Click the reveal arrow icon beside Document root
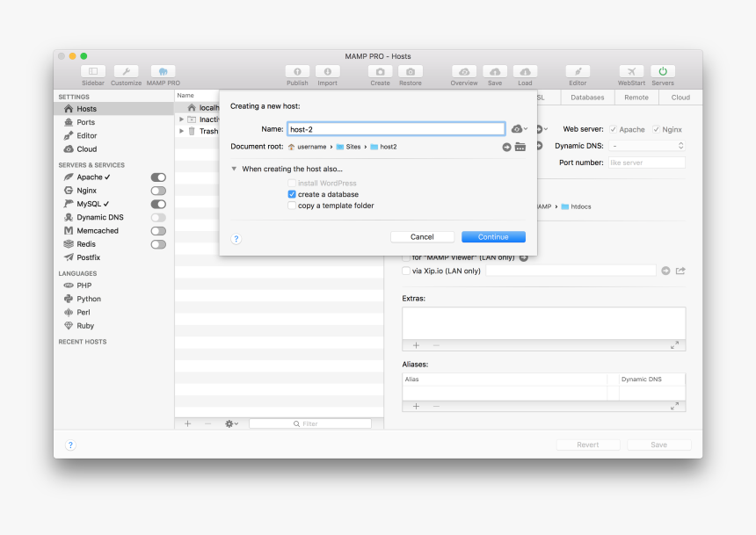The image size is (756, 535). [x=506, y=147]
